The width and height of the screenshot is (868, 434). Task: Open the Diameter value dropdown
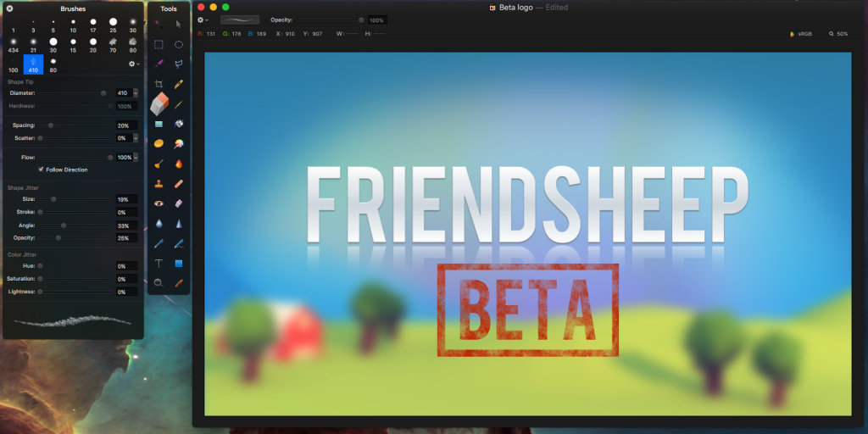136,93
